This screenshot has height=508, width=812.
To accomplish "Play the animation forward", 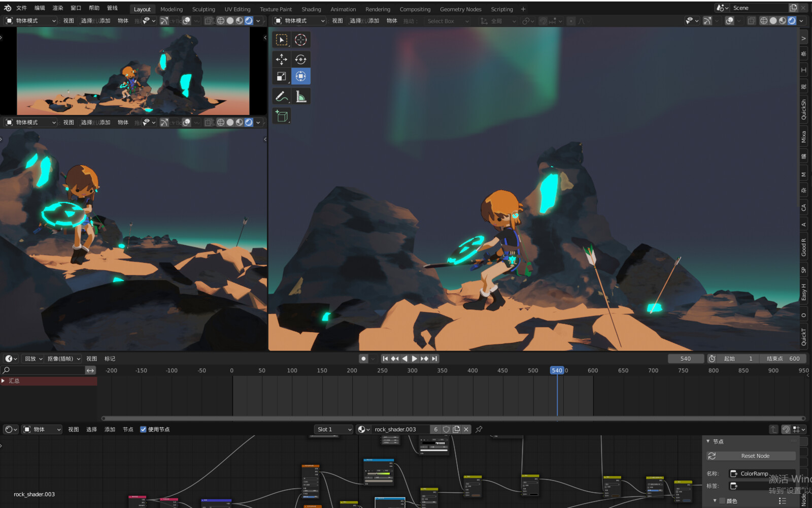I will pos(414,359).
